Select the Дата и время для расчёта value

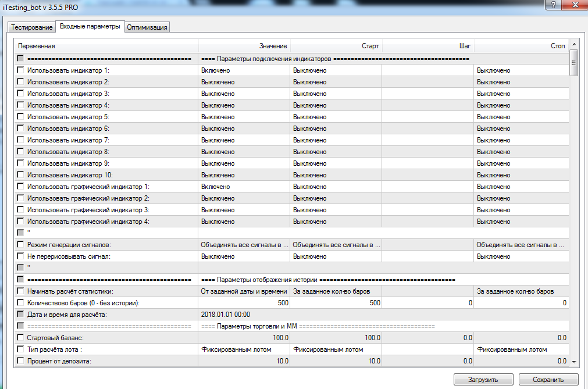[x=244, y=315]
